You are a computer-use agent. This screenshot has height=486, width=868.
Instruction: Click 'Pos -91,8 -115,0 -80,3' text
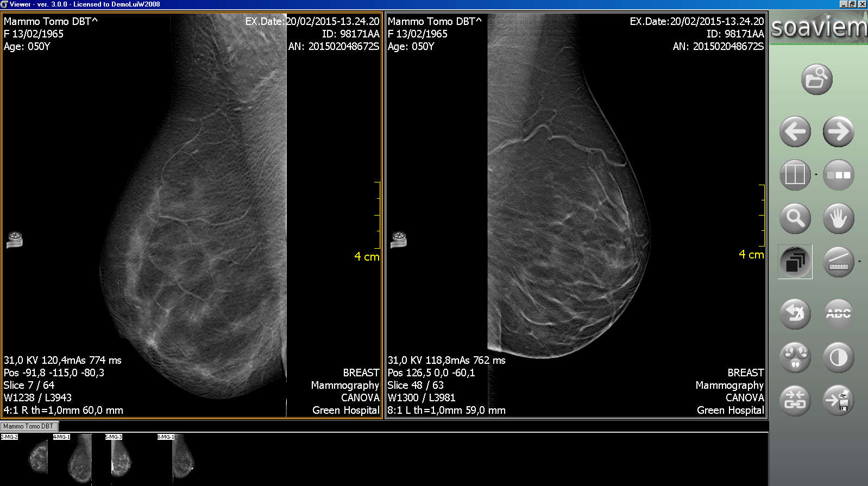click(x=54, y=373)
